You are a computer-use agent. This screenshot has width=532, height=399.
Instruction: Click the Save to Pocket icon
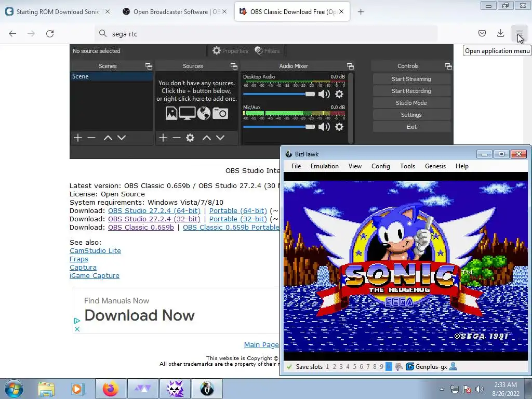click(x=482, y=33)
